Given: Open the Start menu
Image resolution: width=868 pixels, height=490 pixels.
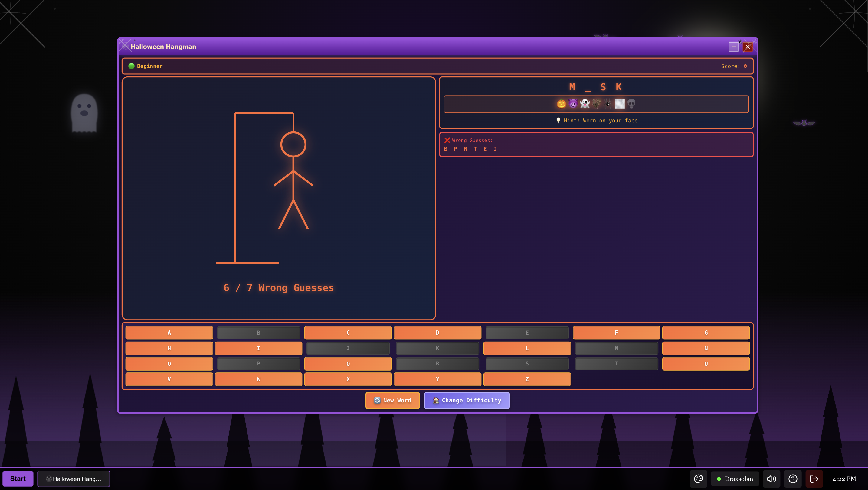Looking at the screenshot, I should (x=18, y=479).
